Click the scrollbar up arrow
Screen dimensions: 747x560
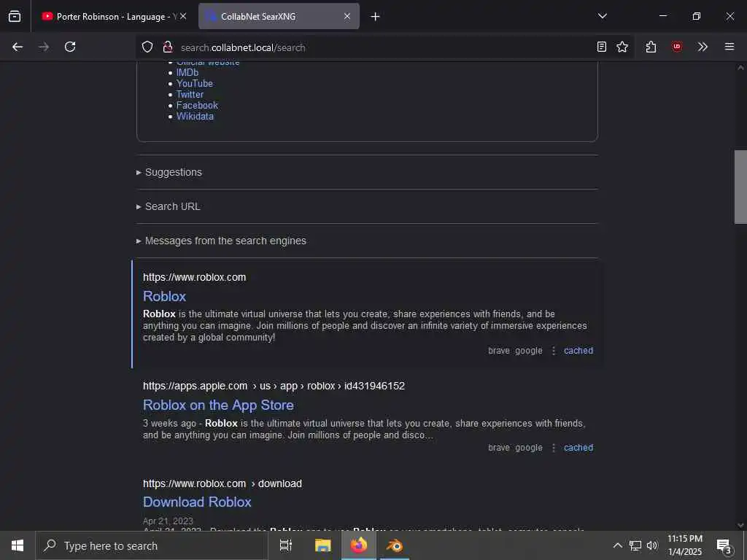tap(740, 68)
